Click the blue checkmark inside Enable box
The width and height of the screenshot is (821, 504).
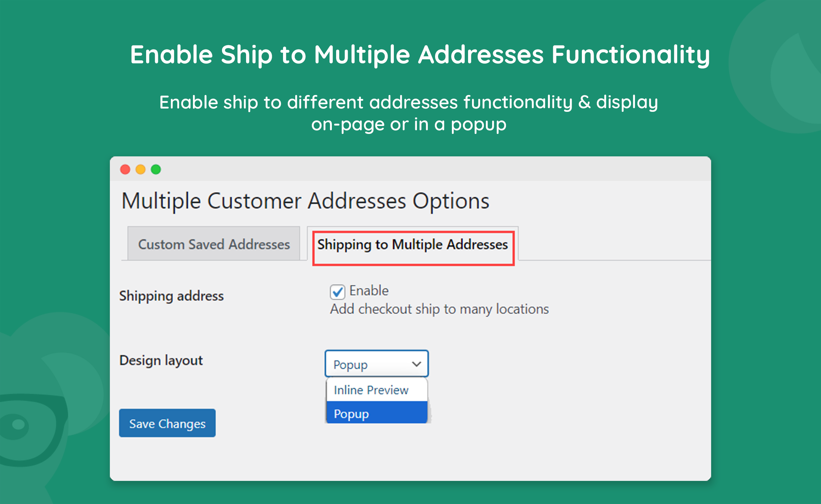[337, 292]
